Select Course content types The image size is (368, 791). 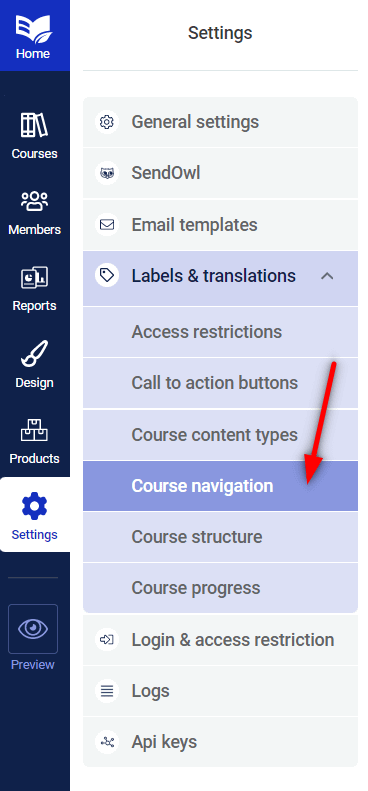click(221, 435)
